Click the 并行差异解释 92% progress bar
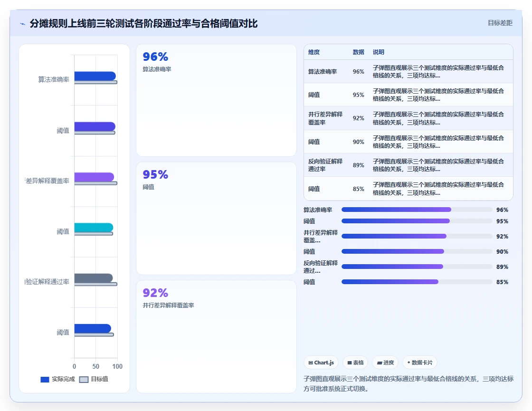Screen dimensions: 532x411 click(417, 236)
